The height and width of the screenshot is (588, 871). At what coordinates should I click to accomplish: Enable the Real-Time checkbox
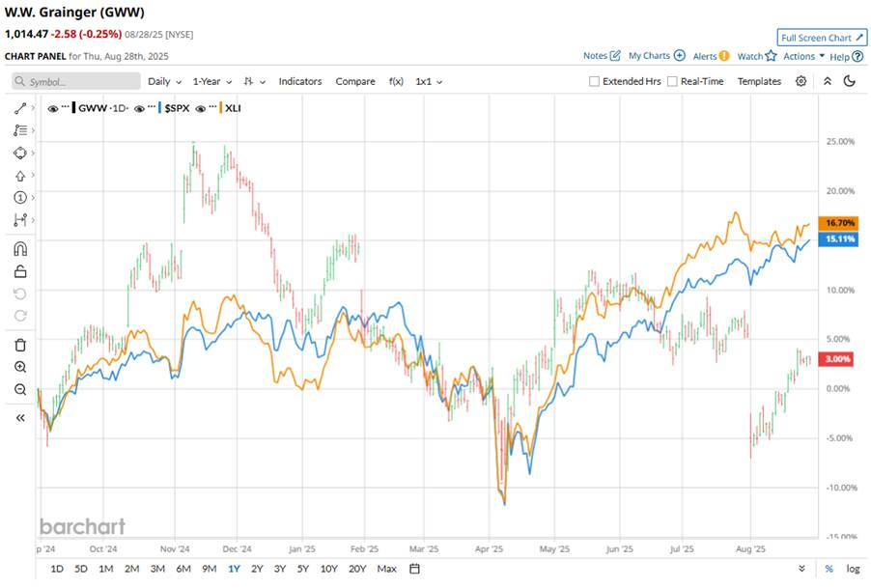coord(672,82)
